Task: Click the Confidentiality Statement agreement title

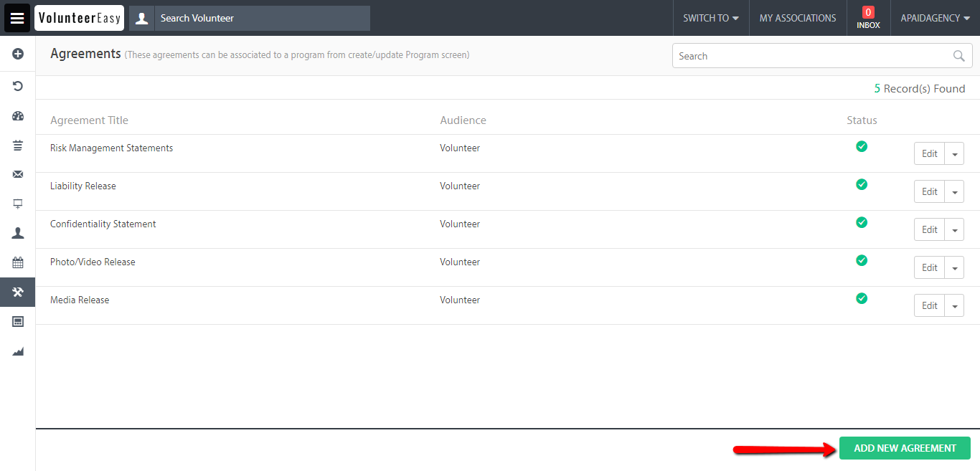Action: [x=103, y=224]
